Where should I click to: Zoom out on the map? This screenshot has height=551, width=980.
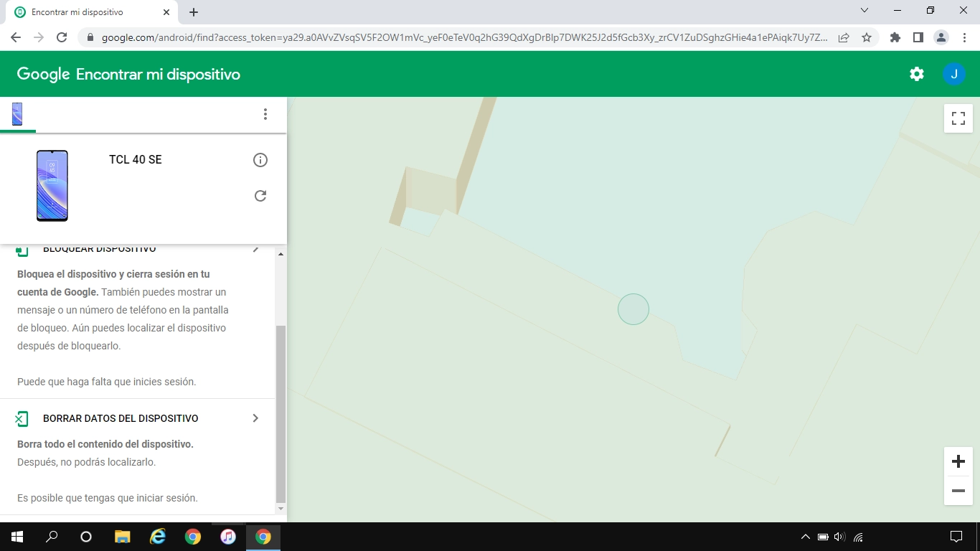coord(958,491)
